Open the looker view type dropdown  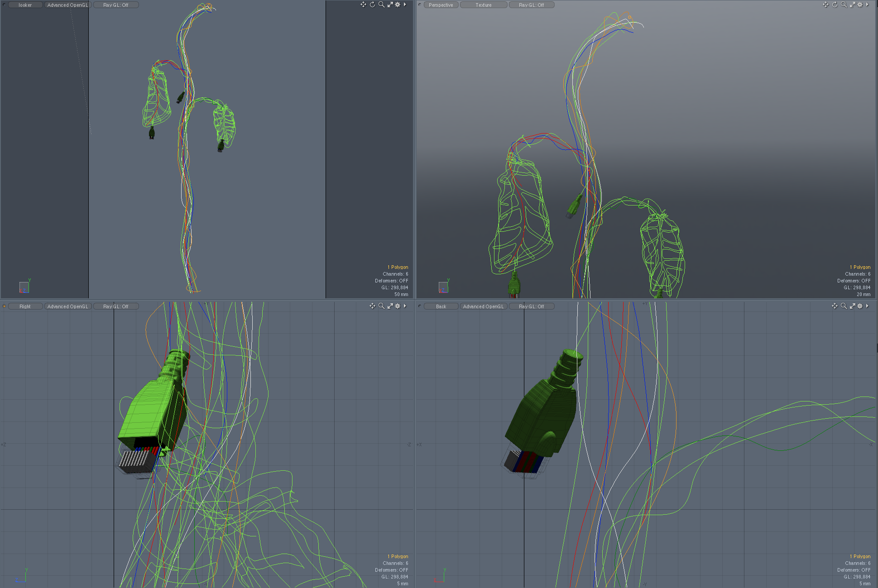[x=25, y=5]
